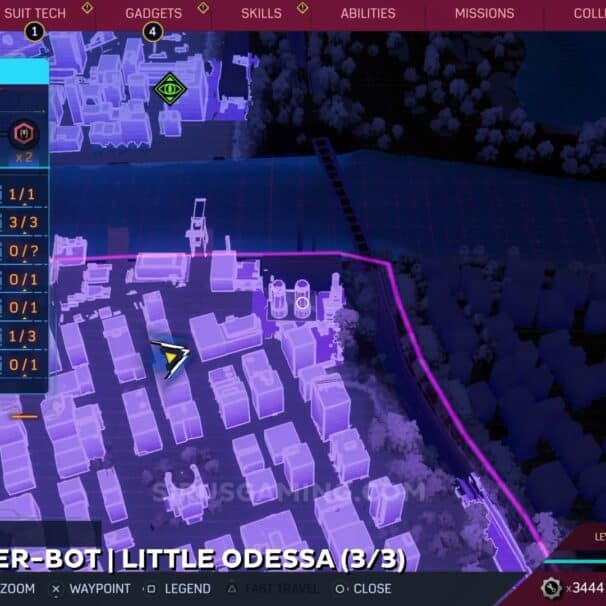Go to the Missions tab

click(x=484, y=13)
